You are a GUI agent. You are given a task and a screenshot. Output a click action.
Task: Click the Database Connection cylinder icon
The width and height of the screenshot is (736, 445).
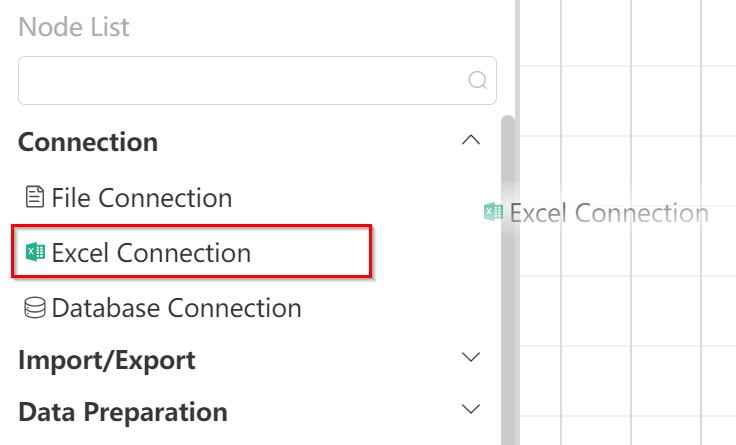35,307
